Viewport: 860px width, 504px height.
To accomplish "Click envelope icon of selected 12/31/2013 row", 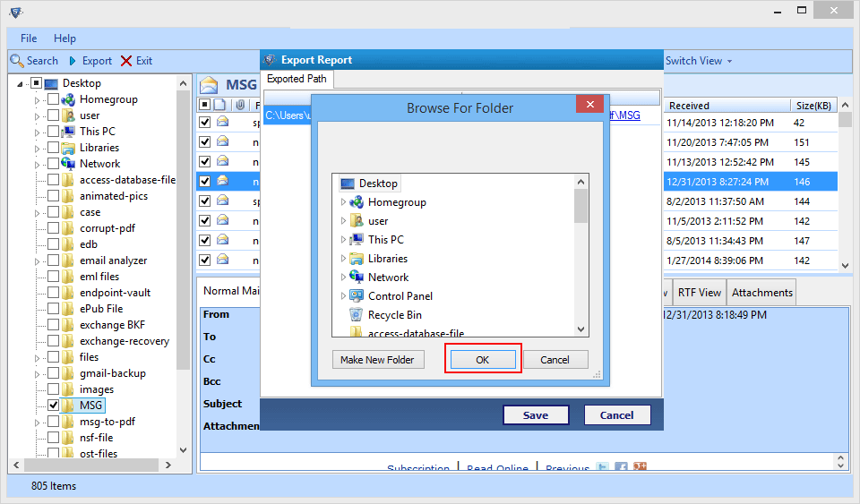I will click(x=223, y=180).
